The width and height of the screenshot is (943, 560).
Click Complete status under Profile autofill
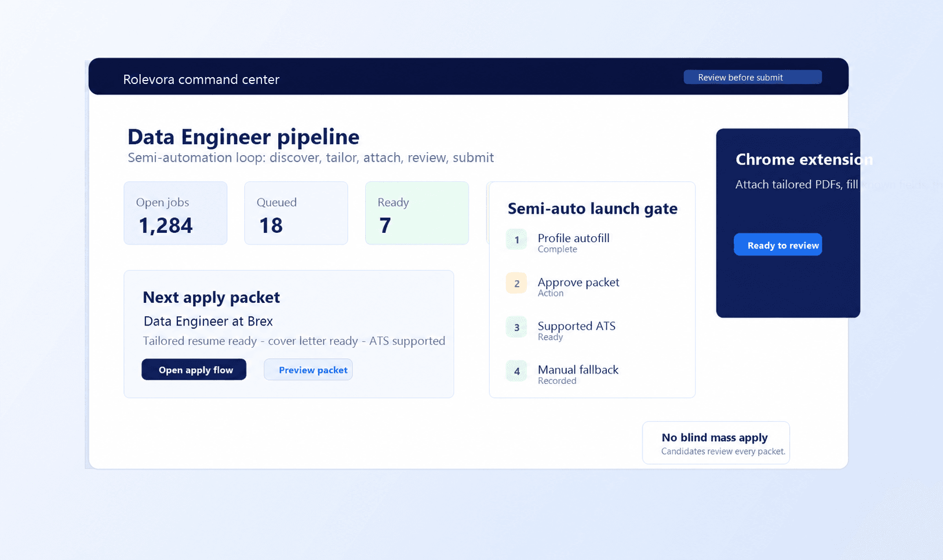point(558,250)
